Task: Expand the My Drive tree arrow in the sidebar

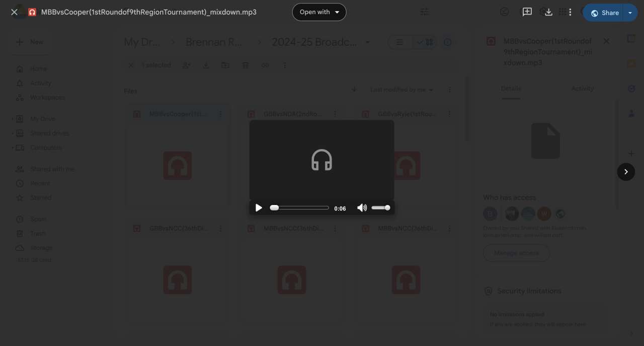Action: [13, 119]
